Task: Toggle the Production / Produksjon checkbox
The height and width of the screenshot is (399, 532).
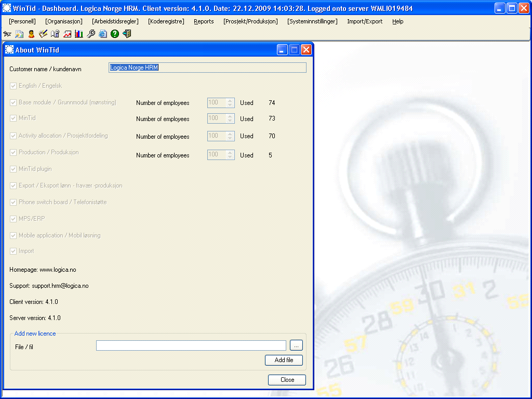Action: tap(13, 152)
